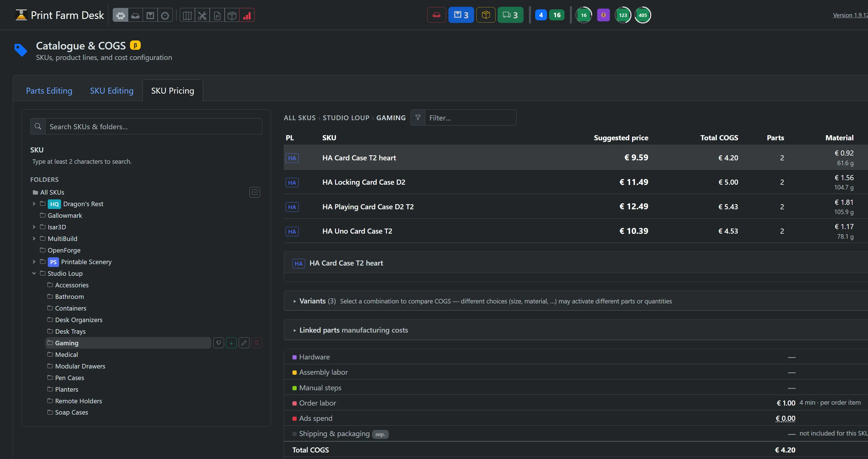Screen dimensions: 868x459
Task: Click the STUDIO LOUP breadcrumb
Action: click(x=346, y=118)
